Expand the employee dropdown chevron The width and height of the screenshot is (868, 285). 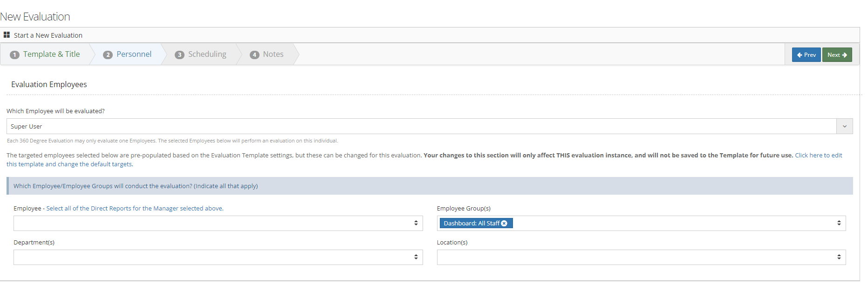tap(844, 126)
